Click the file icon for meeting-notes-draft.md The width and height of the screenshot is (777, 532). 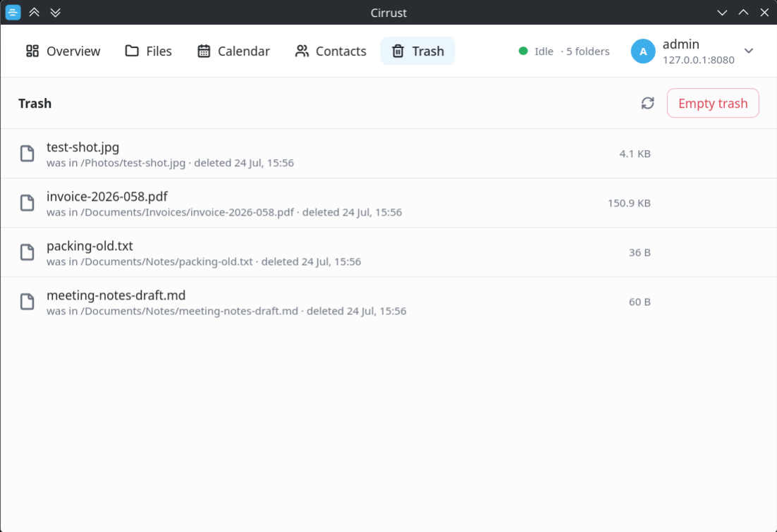tap(27, 302)
